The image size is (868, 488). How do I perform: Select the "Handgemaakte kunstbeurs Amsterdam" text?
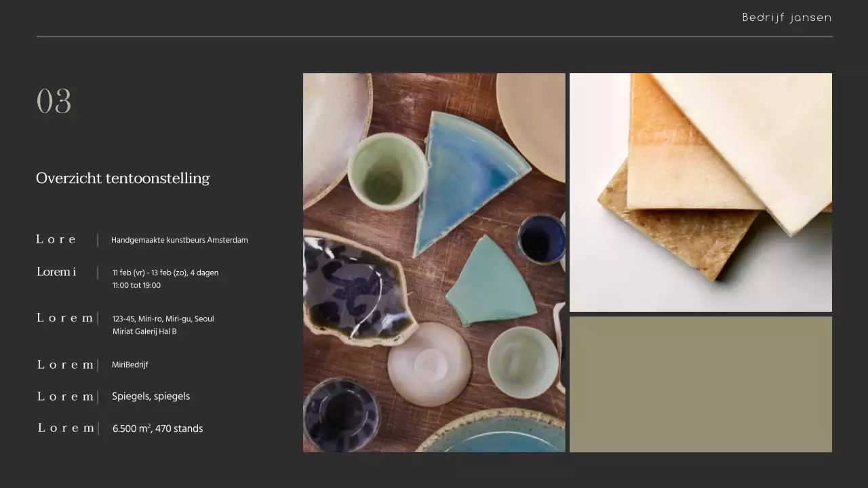click(179, 240)
